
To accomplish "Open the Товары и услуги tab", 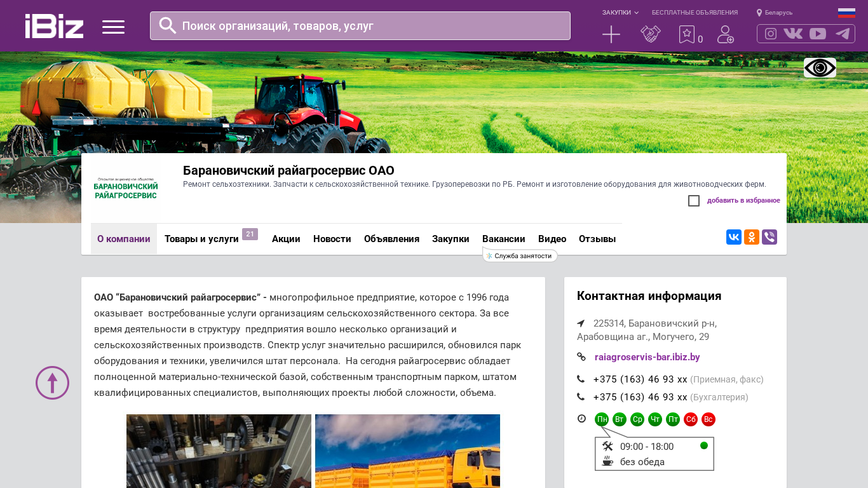I will (x=201, y=239).
